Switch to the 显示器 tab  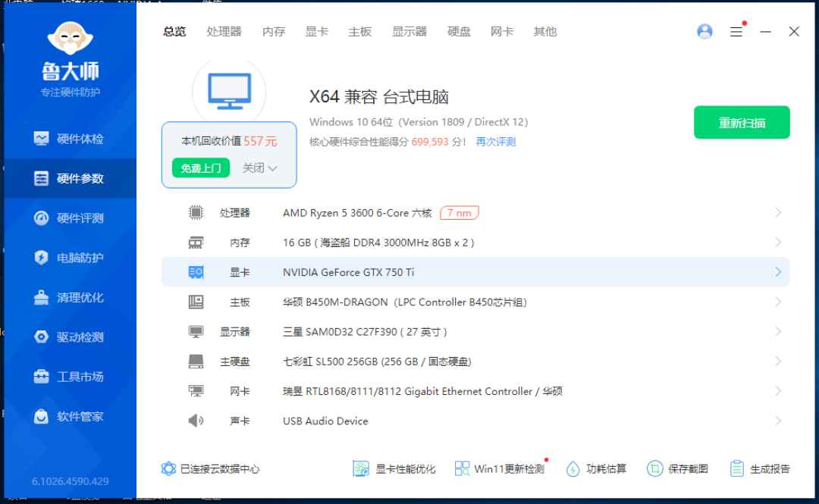click(x=409, y=32)
